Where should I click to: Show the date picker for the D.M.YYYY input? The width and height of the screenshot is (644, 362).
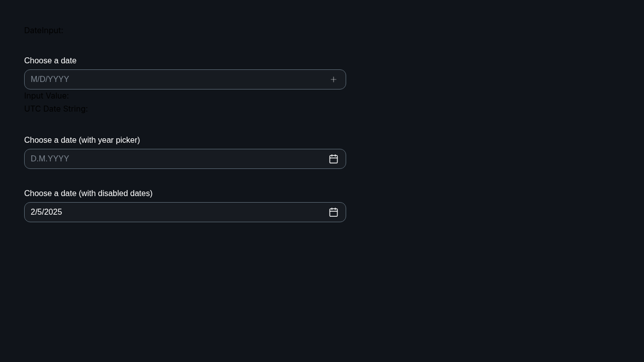[334, 159]
